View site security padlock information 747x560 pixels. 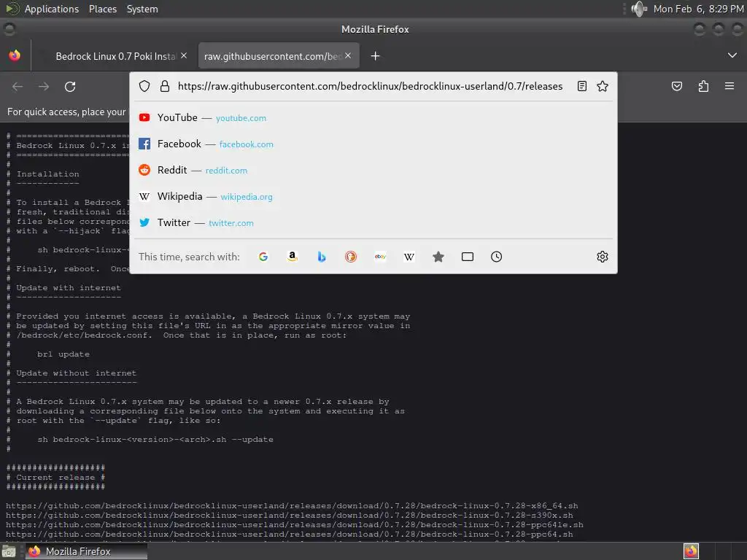[165, 86]
